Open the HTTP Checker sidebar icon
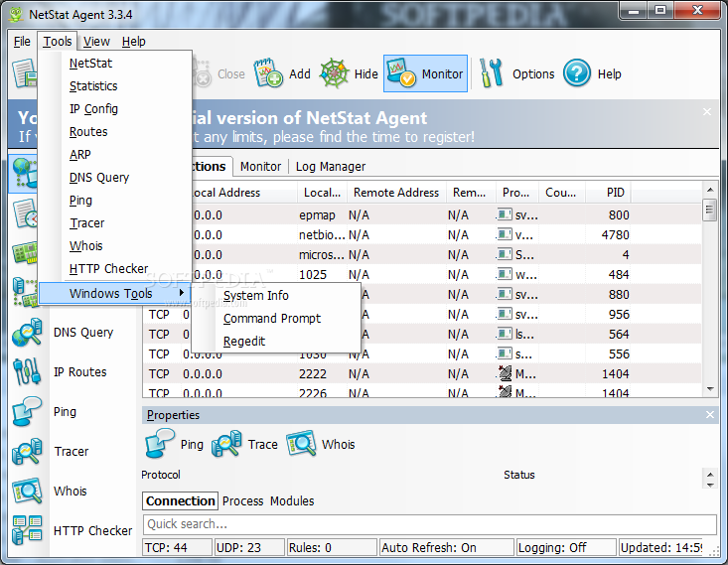 [27, 530]
